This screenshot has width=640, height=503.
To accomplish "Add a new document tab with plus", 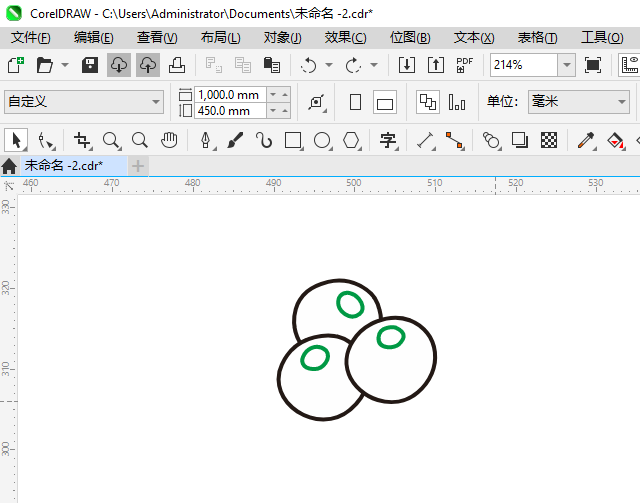I will 138,165.
